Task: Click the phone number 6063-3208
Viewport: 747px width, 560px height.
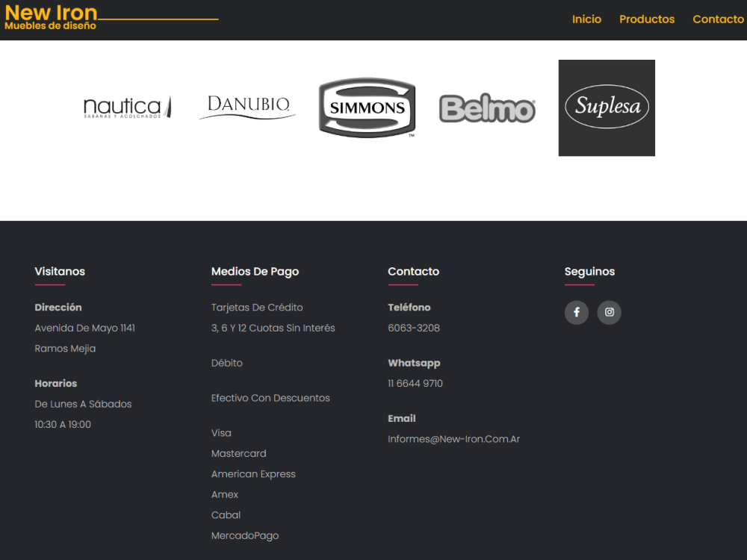Action: (x=413, y=328)
